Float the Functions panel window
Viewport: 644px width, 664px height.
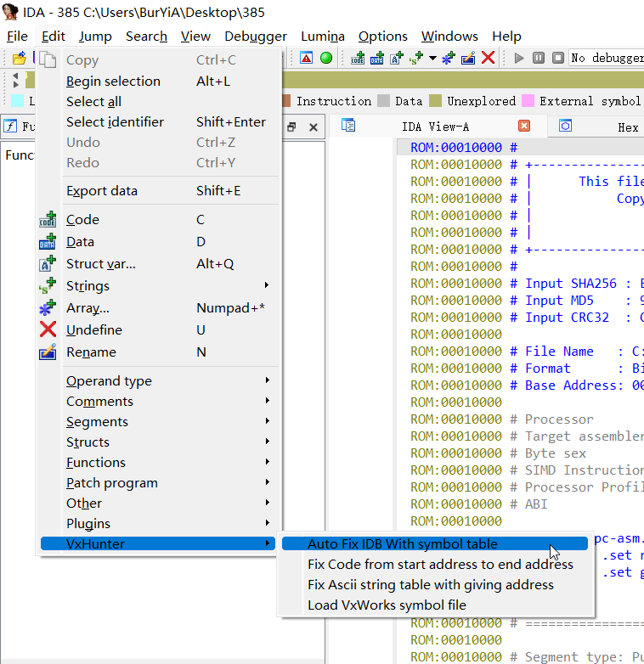click(x=291, y=127)
